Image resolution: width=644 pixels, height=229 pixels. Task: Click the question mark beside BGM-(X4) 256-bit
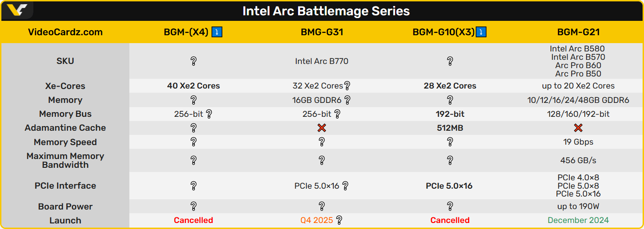click(209, 114)
